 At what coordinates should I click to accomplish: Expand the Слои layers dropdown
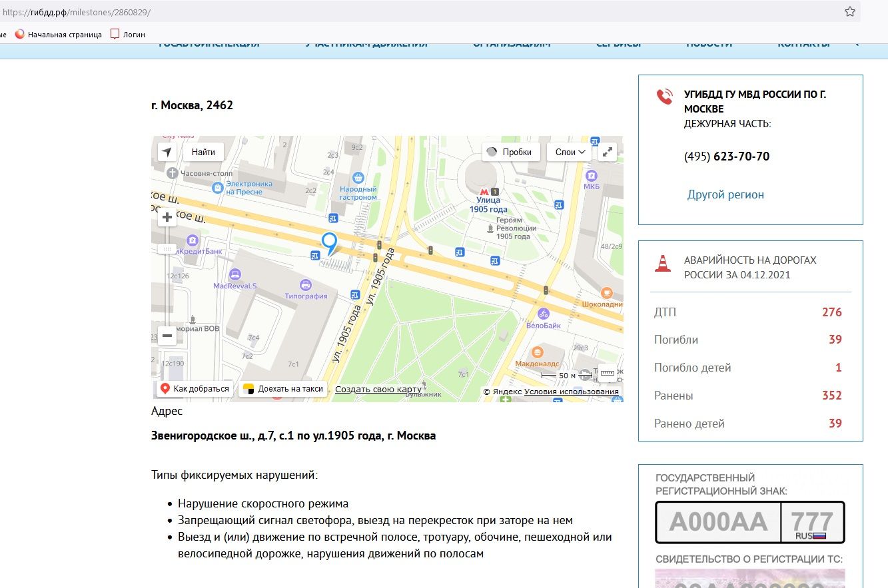point(570,152)
